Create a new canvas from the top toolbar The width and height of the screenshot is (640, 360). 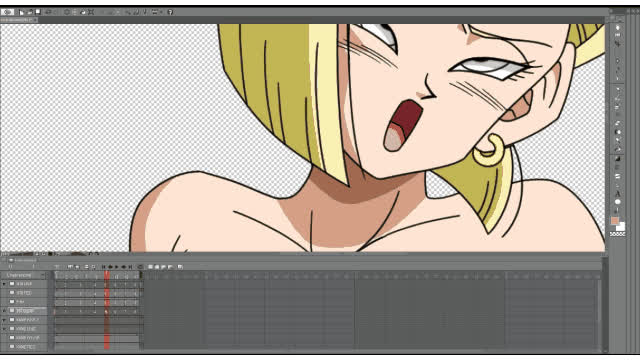pyautogui.click(x=21, y=12)
